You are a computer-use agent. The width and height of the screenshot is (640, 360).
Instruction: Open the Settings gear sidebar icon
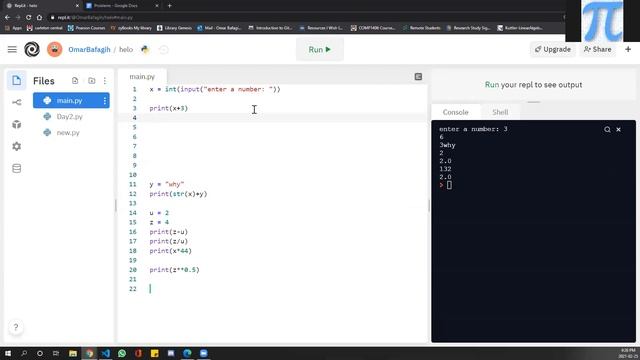pyautogui.click(x=16, y=146)
